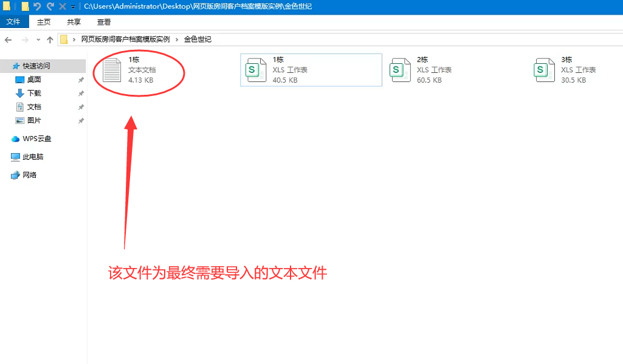Click the undo icon in title bar
This screenshot has width=623, height=364.
[x=37, y=7]
